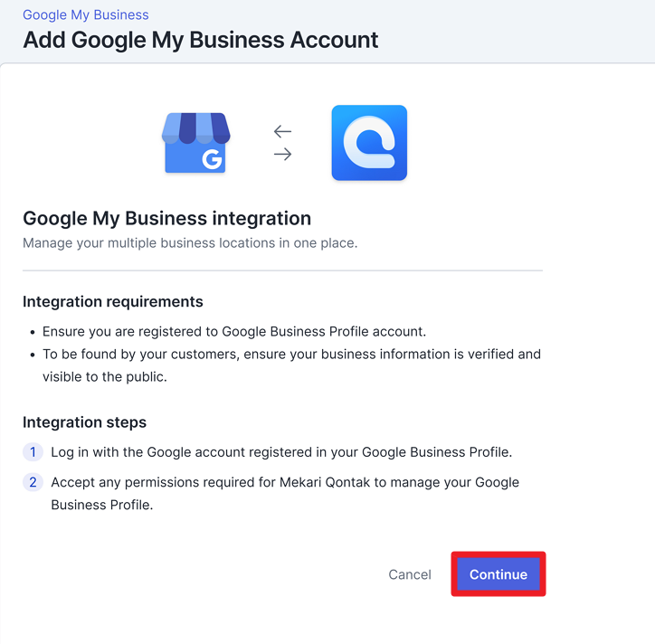Image resolution: width=655 pixels, height=644 pixels.
Task: Click the right-pointing arrow between logos
Action: coord(283,154)
